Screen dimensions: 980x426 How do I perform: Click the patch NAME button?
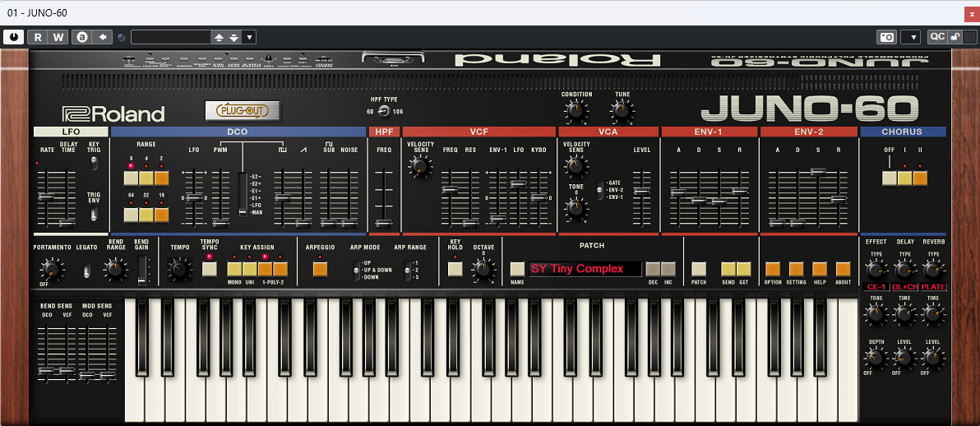click(517, 269)
